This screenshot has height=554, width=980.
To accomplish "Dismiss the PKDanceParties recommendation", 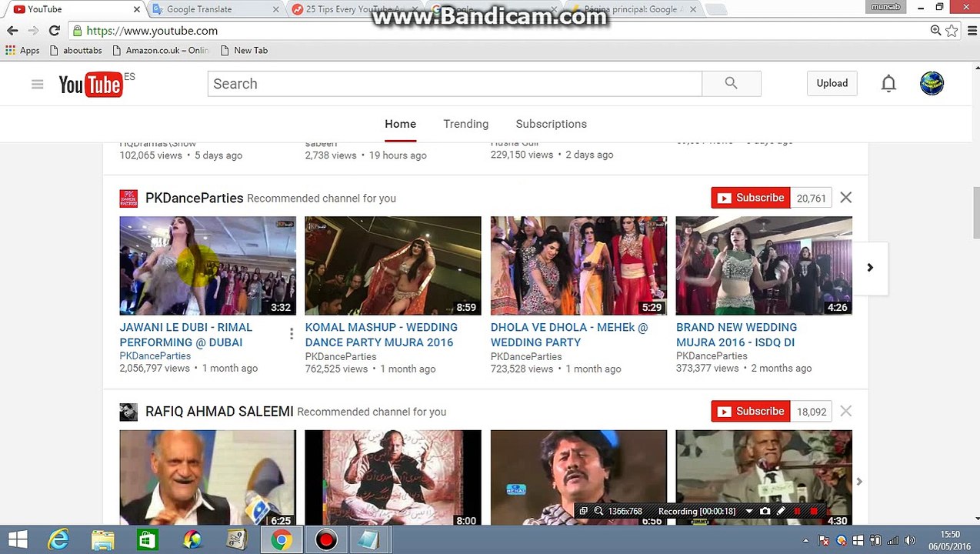I will pos(846,198).
